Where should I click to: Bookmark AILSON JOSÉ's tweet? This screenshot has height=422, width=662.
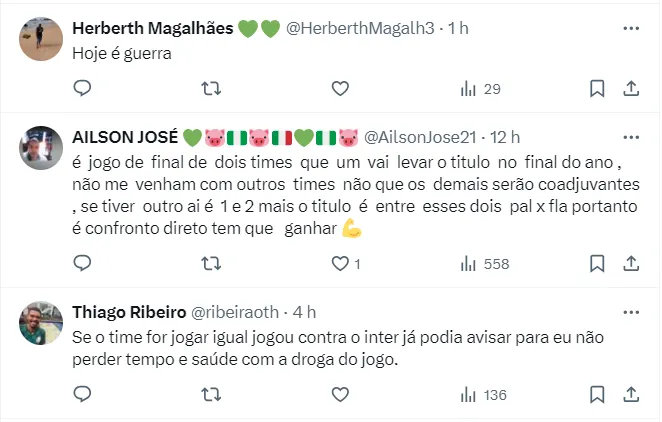coord(597,264)
